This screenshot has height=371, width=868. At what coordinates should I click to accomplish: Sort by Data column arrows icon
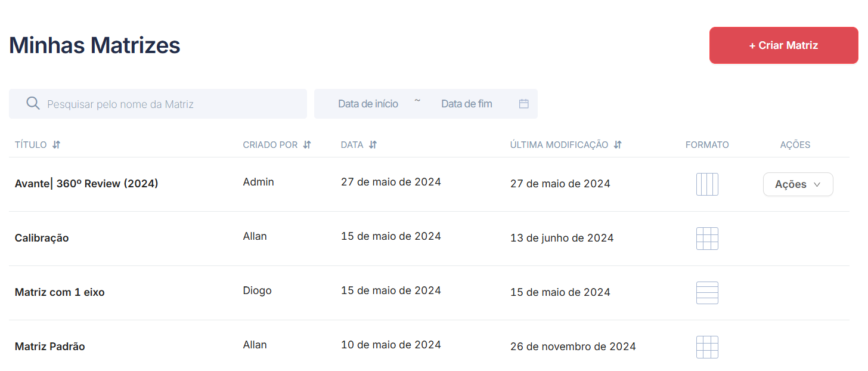(x=373, y=145)
